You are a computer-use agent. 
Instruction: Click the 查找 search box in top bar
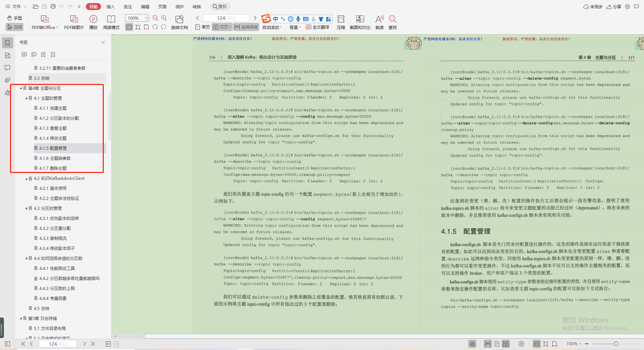coord(220,7)
